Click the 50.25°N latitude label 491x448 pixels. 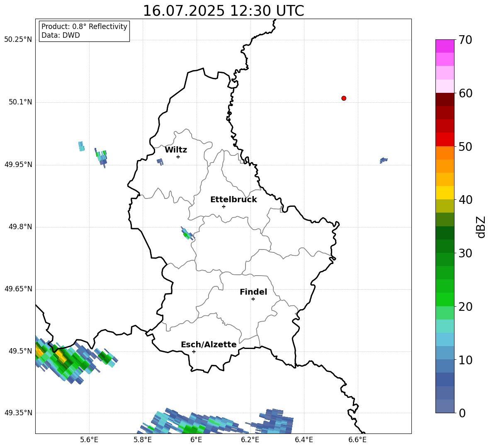[18, 40]
